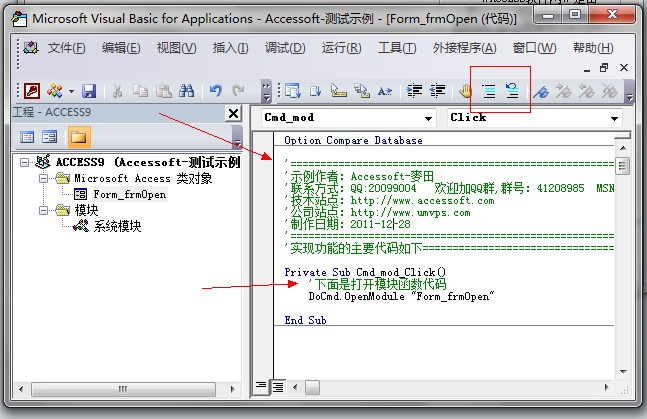Click the Copy toolbar icon
647x419 pixels.
point(140,91)
